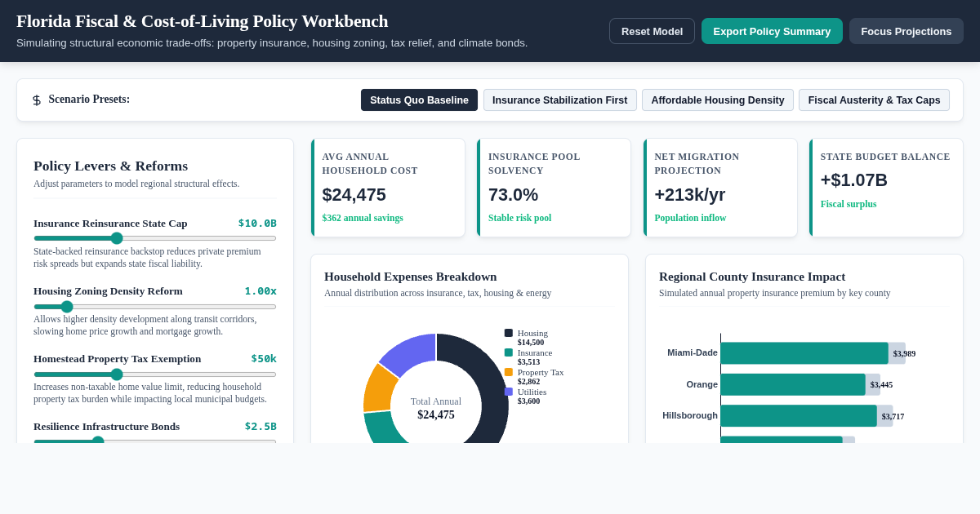Screen dimensions: 980x514
Task: Click the Total Annual $24,475 donut center
Action: point(436,408)
